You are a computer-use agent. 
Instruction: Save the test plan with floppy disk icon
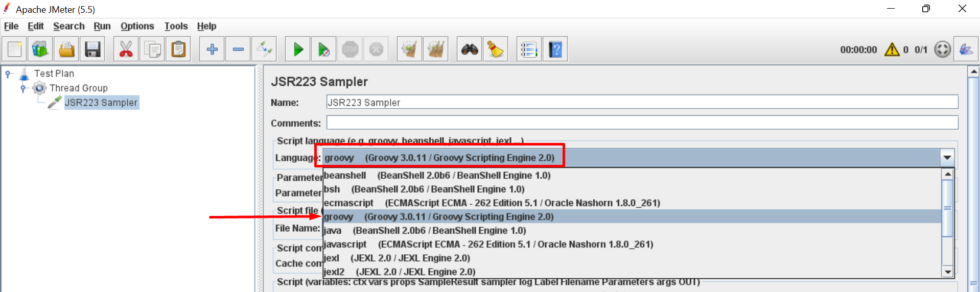(x=92, y=50)
